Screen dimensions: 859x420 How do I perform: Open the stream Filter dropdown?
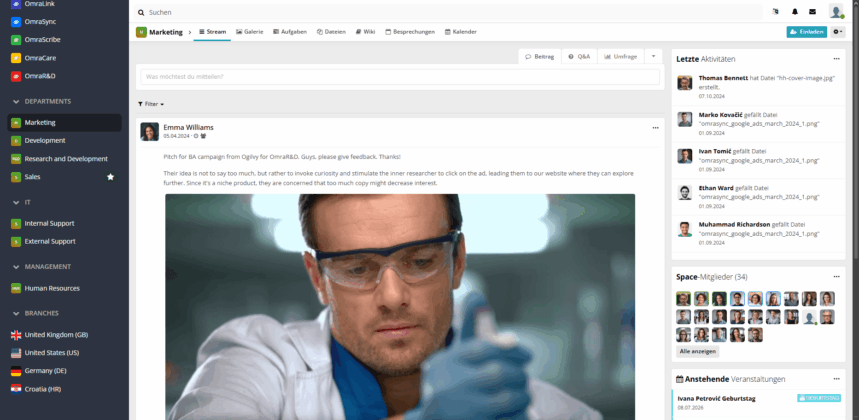(x=151, y=104)
